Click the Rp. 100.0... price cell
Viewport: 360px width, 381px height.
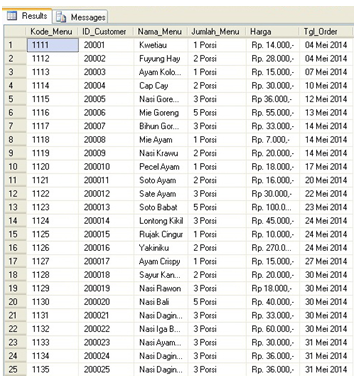[x=272, y=207]
